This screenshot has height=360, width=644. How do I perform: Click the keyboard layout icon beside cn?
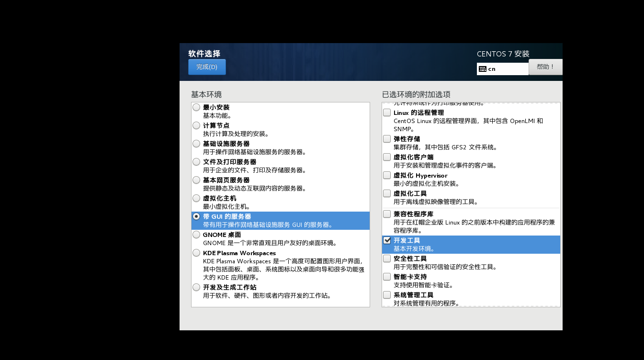tap(483, 69)
